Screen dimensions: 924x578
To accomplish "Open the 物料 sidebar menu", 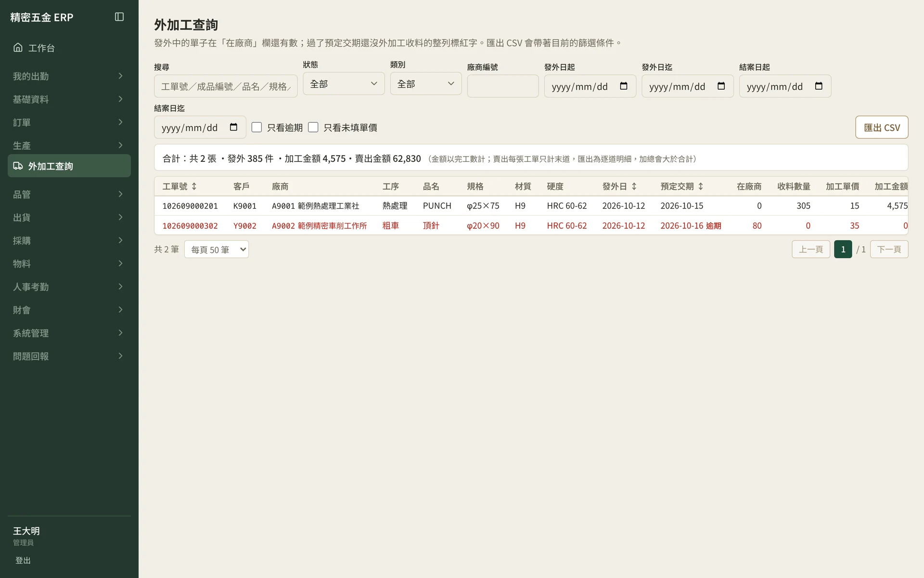I will coord(69,263).
